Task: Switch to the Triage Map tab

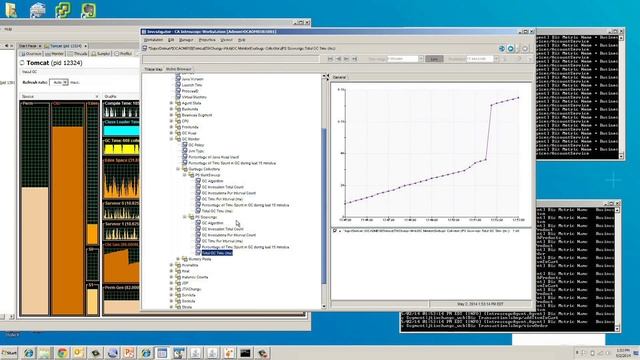Action: 153,69
